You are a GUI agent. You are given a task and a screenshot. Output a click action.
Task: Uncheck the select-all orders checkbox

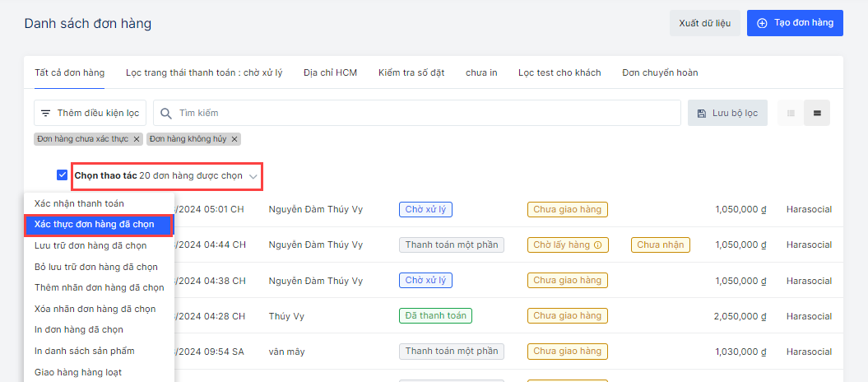[x=62, y=175]
